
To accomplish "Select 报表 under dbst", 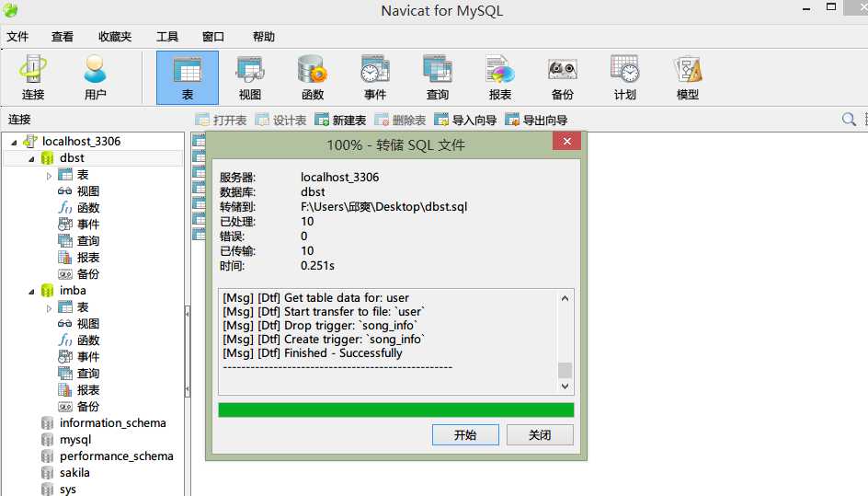I will point(88,258).
